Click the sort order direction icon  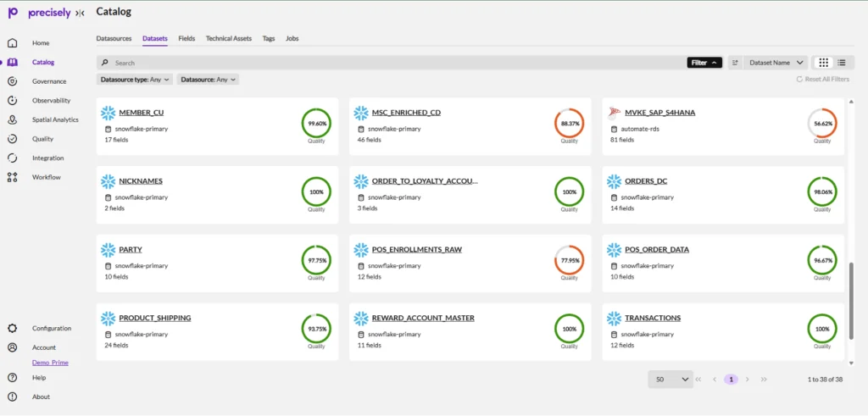(734, 63)
